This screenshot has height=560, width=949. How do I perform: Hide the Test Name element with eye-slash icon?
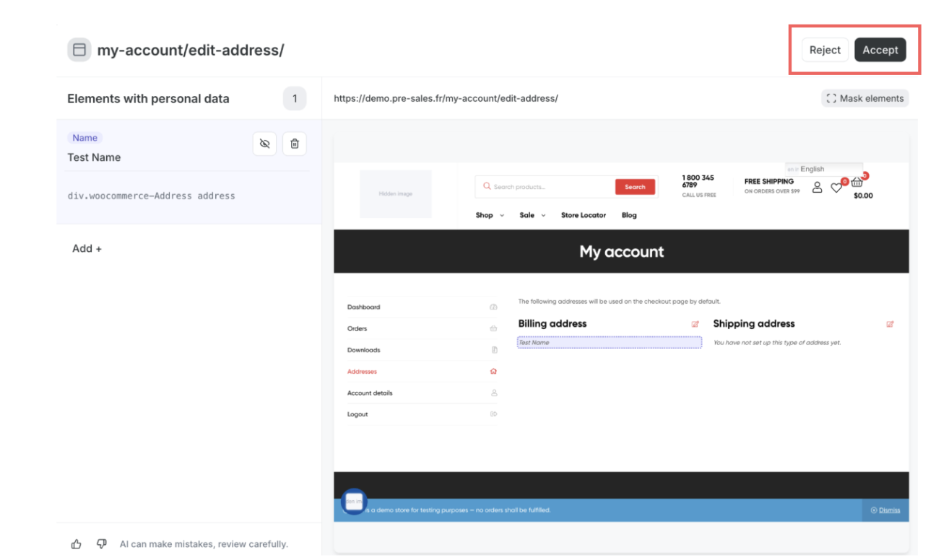(264, 144)
